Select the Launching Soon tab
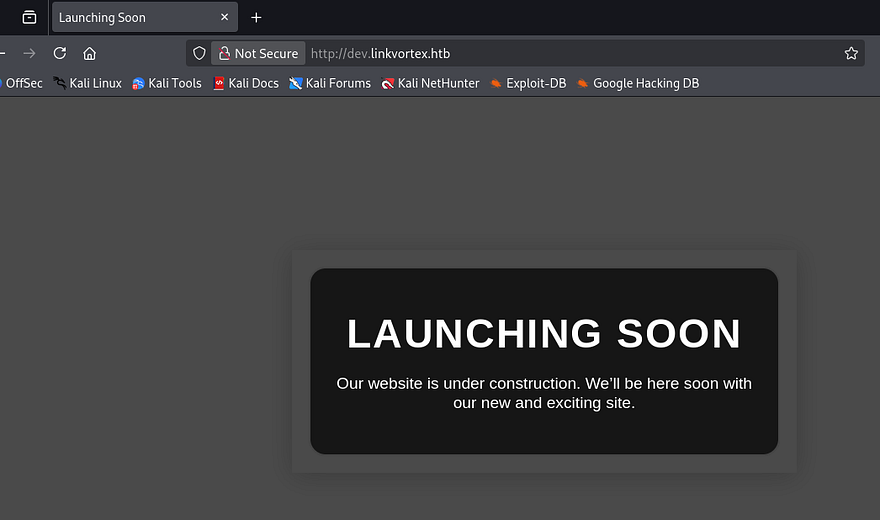The image size is (880, 520). pyautogui.click(x=130, y=18)
